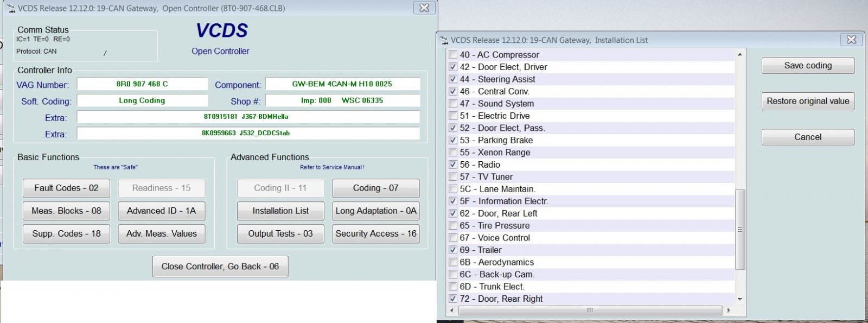Viewport: 868px width, 323px height.
Task: Close the Open Controller window
Action: pyautogui.click(x=424, y=8)
